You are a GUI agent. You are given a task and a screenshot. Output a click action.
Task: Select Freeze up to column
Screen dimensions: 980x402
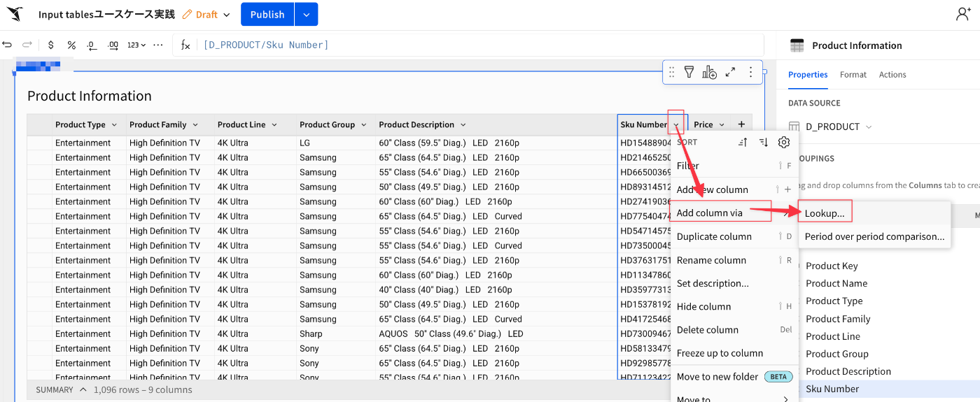click(x=734, y=353)
